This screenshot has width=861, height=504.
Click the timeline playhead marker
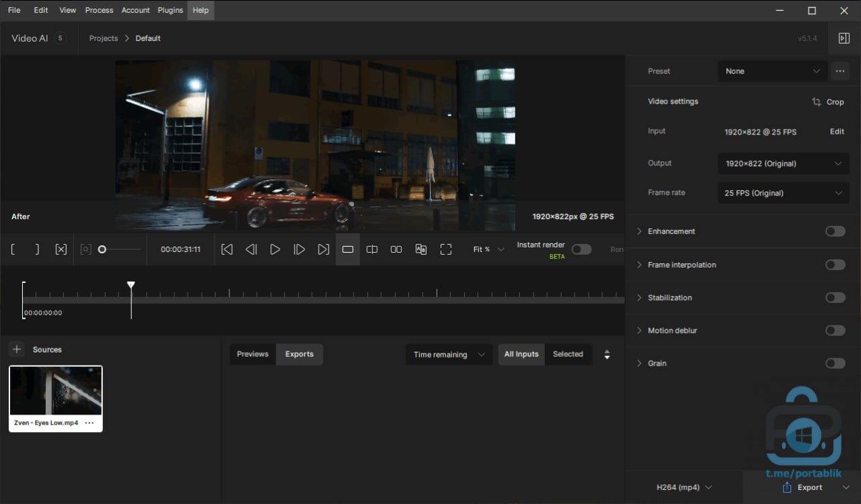(x=131, y=286)
